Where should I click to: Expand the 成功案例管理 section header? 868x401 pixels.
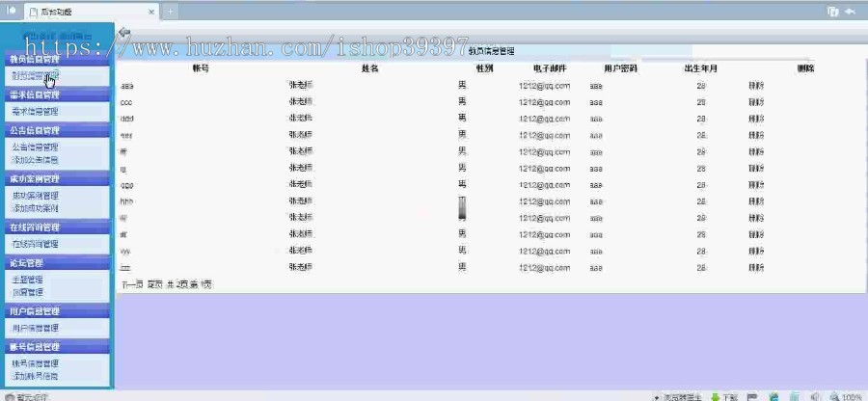(57, 178)
